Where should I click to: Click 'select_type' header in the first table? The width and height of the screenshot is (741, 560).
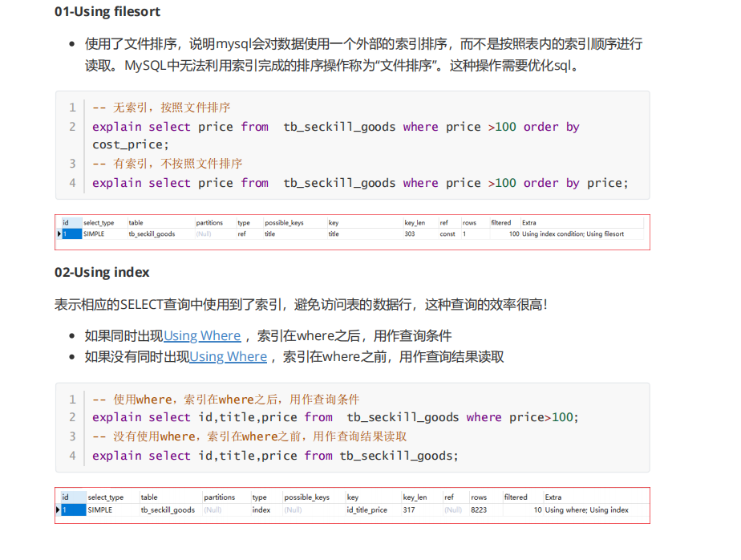99,223
